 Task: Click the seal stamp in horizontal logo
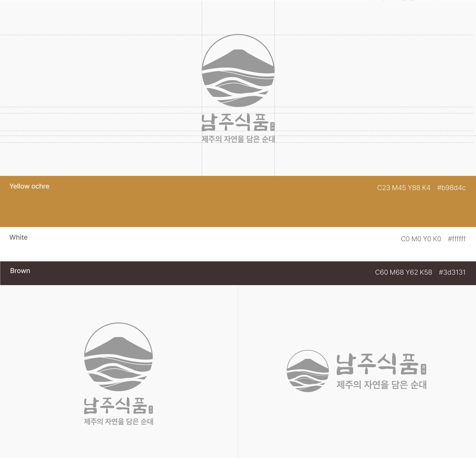click(x=424, y=369)
